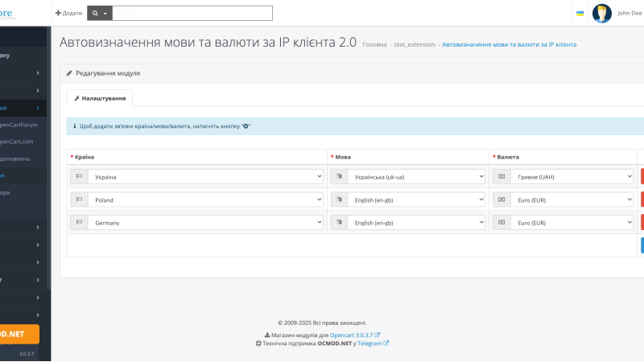644x362 pixels.
Task: Click the language icon in the Poland row
Action: pyautogui.click(x=339, y=200)
